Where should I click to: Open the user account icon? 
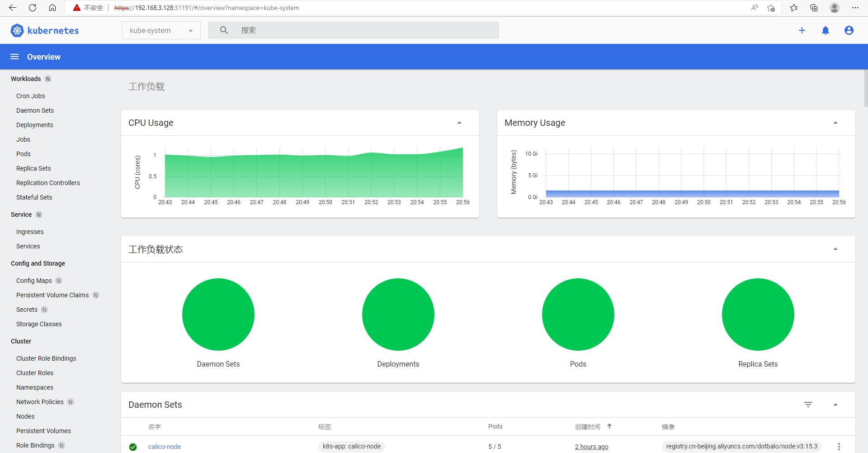849,30
